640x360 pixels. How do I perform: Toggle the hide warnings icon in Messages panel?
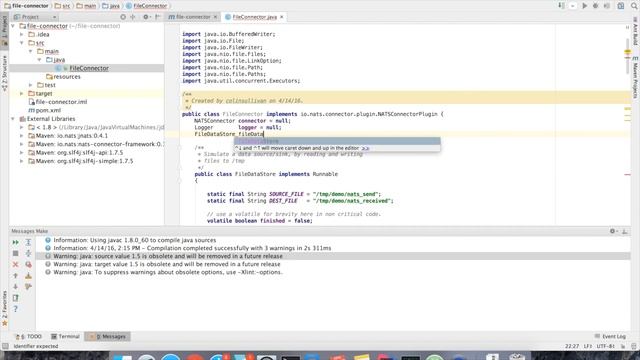click(28, 264)
